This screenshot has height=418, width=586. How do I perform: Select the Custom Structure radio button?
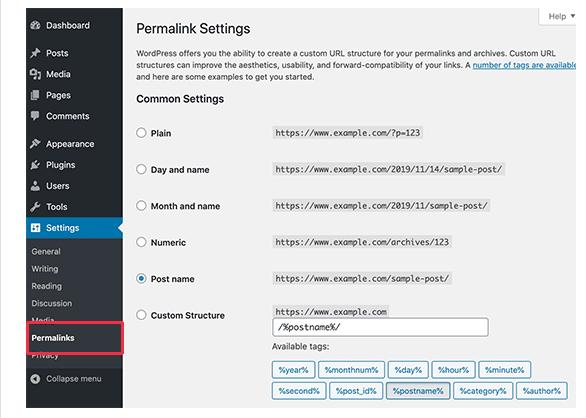(x=141, y=315)
